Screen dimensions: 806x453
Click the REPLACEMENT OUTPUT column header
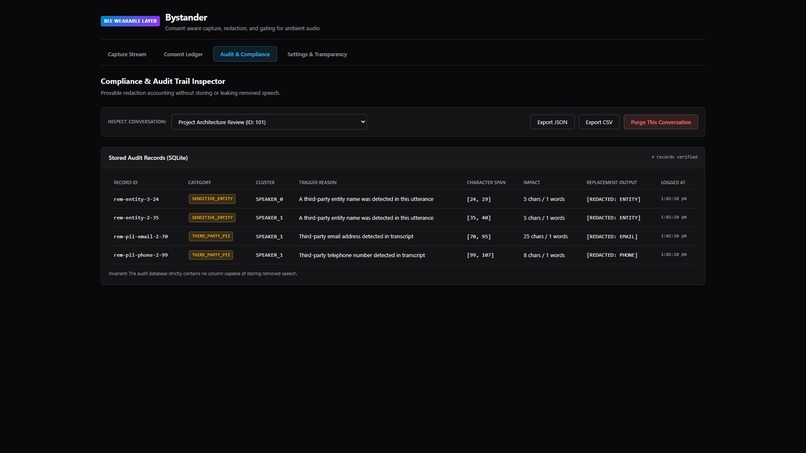pyautogui.click(x=612, y=183)
